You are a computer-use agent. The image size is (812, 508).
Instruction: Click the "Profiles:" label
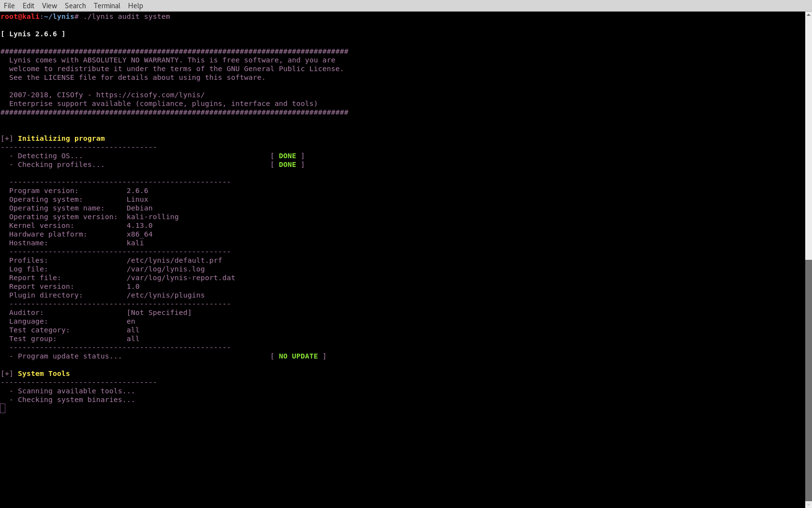(29, 260)
